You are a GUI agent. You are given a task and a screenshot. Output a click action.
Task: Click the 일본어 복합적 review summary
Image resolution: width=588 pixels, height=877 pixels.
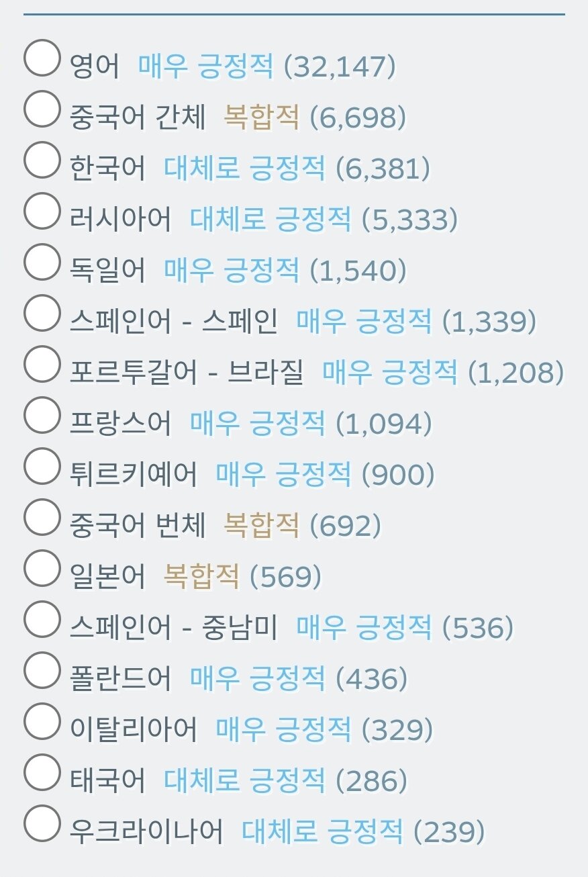pos(201,577)
